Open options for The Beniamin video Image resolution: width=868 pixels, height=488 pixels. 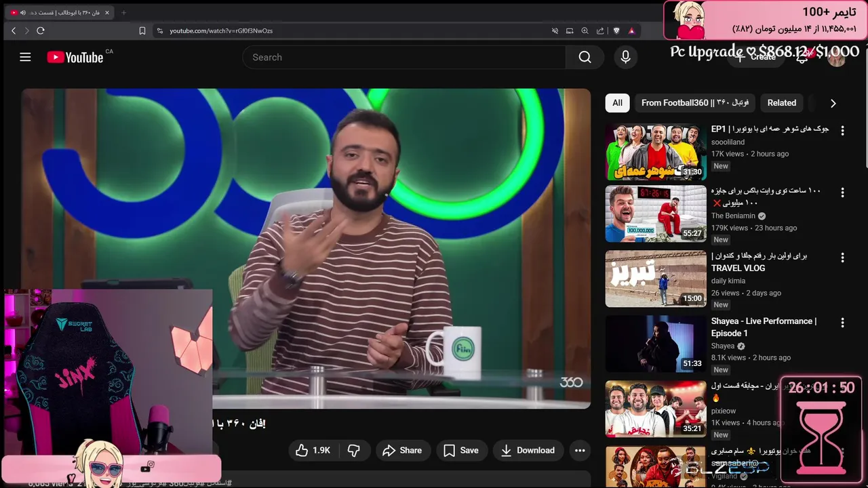point(842,192)
